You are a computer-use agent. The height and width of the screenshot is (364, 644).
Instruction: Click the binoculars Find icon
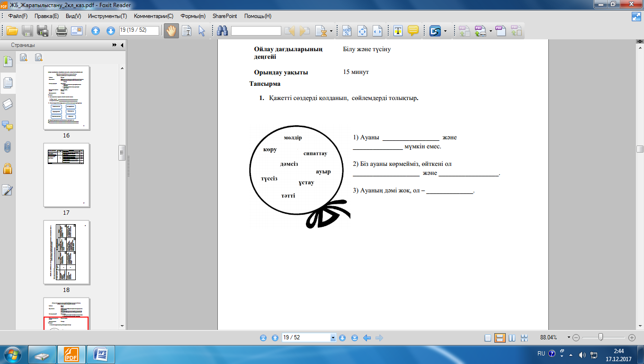[x=223, y=31]
